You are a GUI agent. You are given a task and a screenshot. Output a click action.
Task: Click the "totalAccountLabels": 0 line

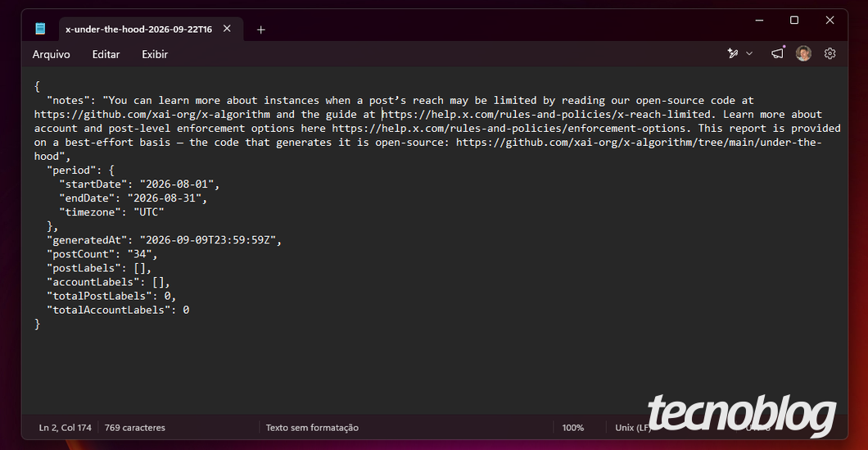118,311
